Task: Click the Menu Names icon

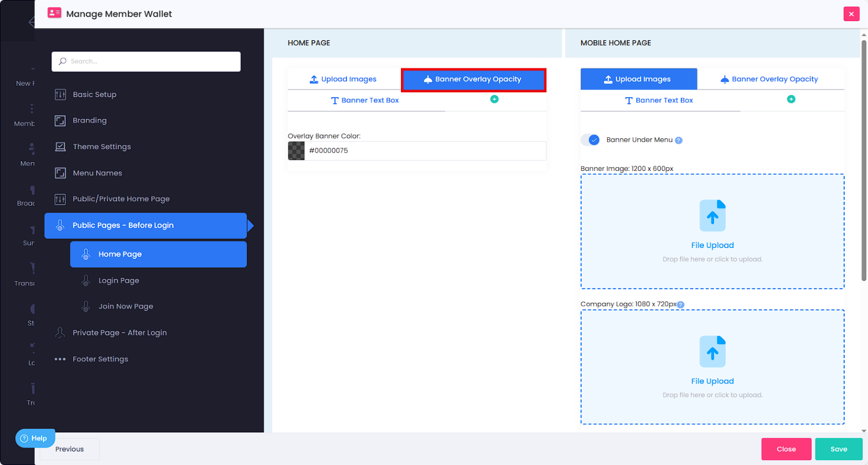Action: click(60, 173)
